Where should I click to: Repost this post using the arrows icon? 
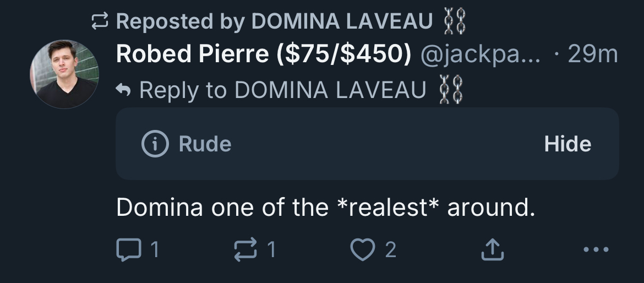click(247, 250)
